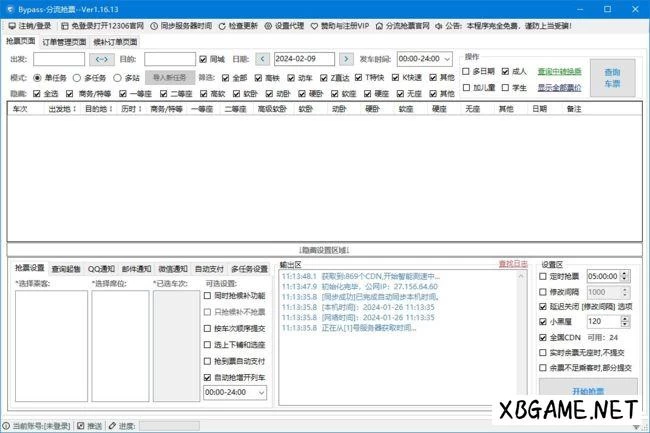Switch to 订单管理页面 tab
650x433 pixels.
click(x=64, y=42)
